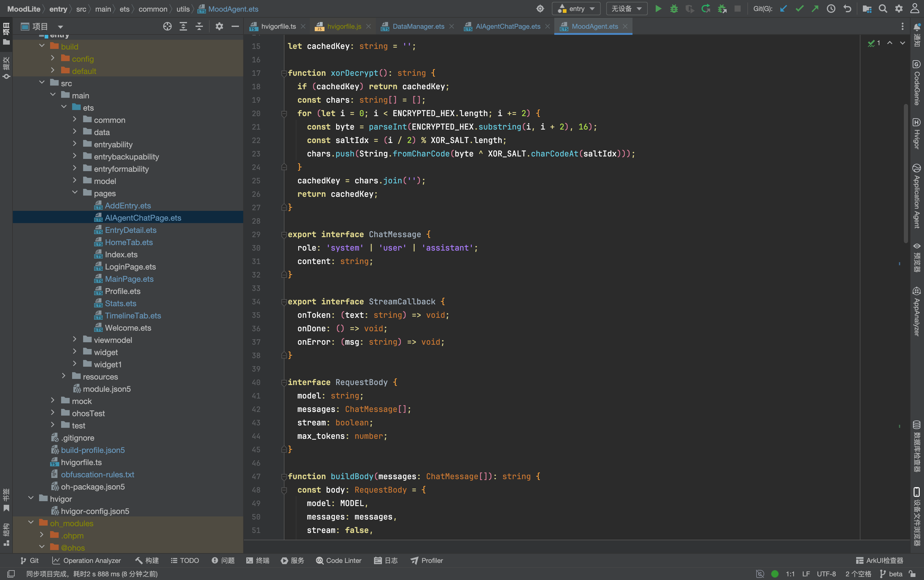Viewport: 924px width, 580px height.
Task: Update project with blue Git arrow
Action: click(783, 9)
